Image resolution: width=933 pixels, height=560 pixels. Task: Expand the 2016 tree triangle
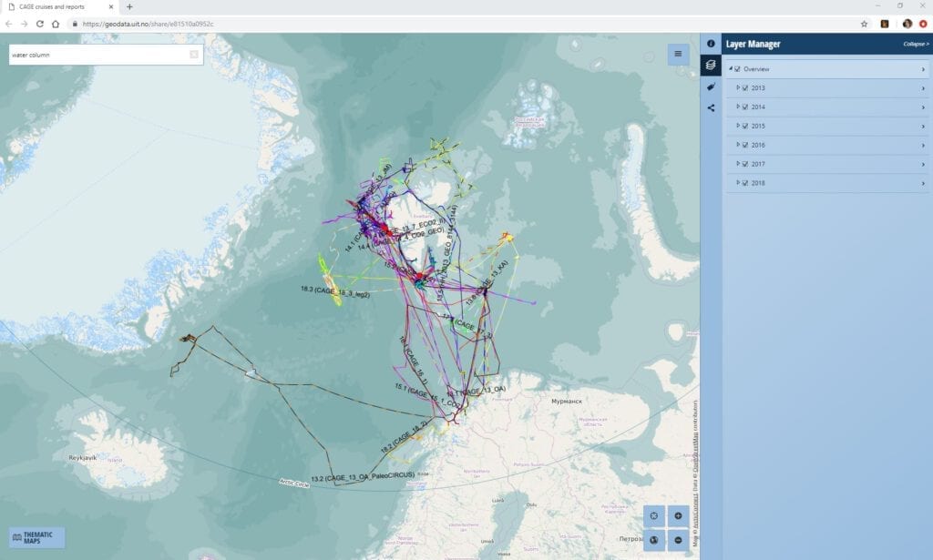738,145
